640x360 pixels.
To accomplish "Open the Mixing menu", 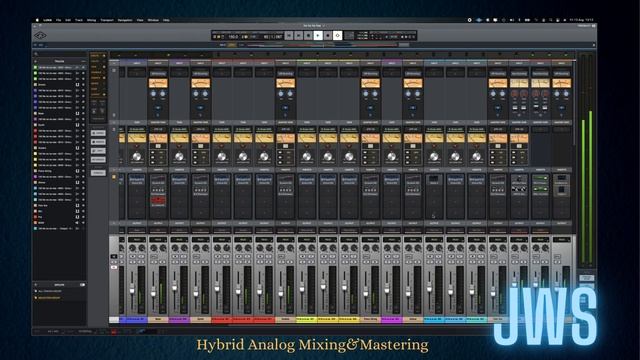I will pos(91,20).
